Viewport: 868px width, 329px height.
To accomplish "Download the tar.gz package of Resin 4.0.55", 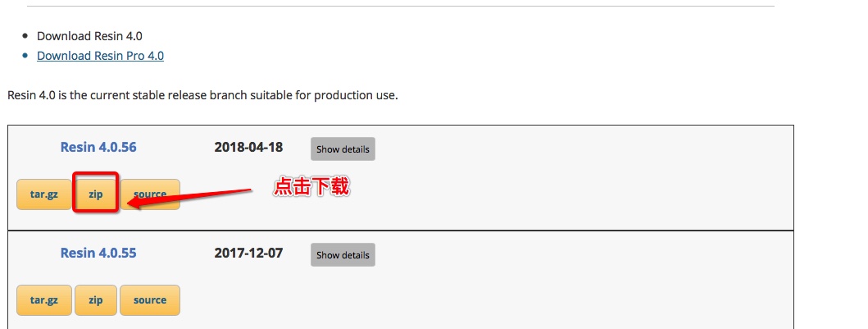I will point(44,300).
